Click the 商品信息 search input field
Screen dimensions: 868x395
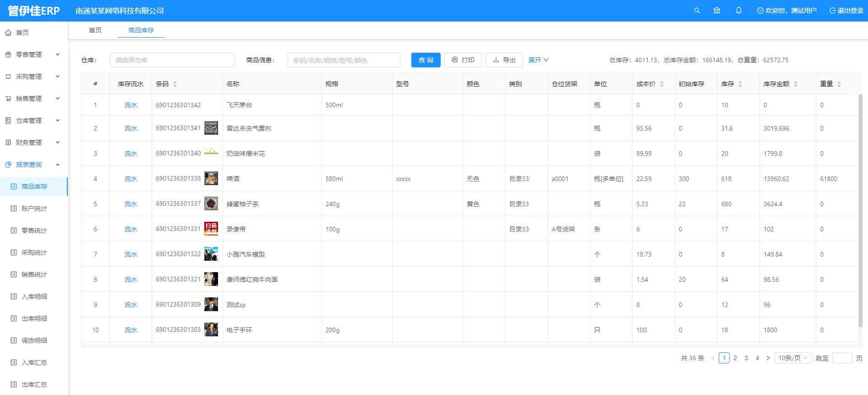[344, 60]
